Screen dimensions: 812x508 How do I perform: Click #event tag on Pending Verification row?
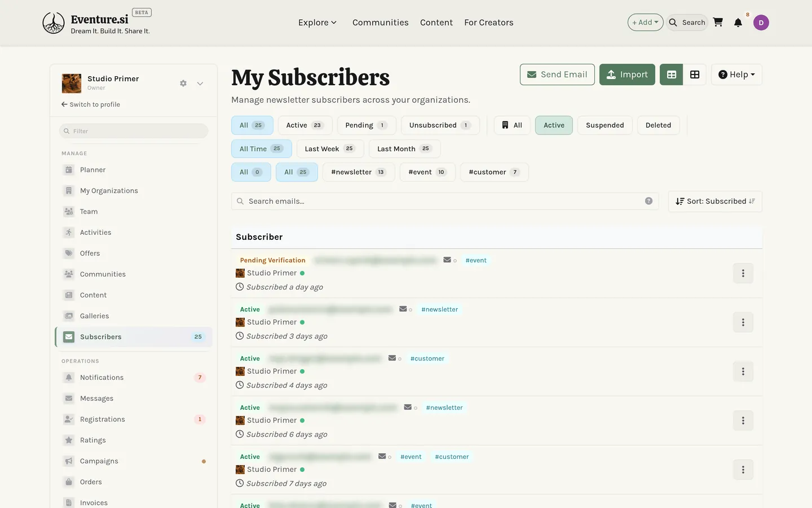pos(476,260)
